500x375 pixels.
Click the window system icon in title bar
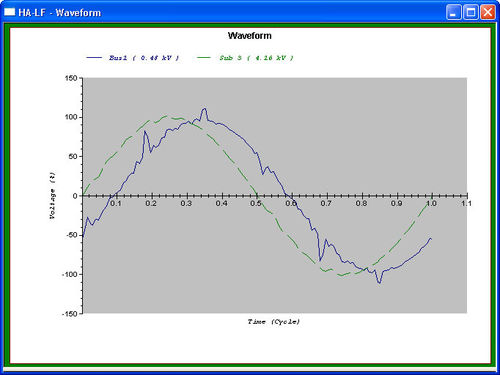point(10,12)
